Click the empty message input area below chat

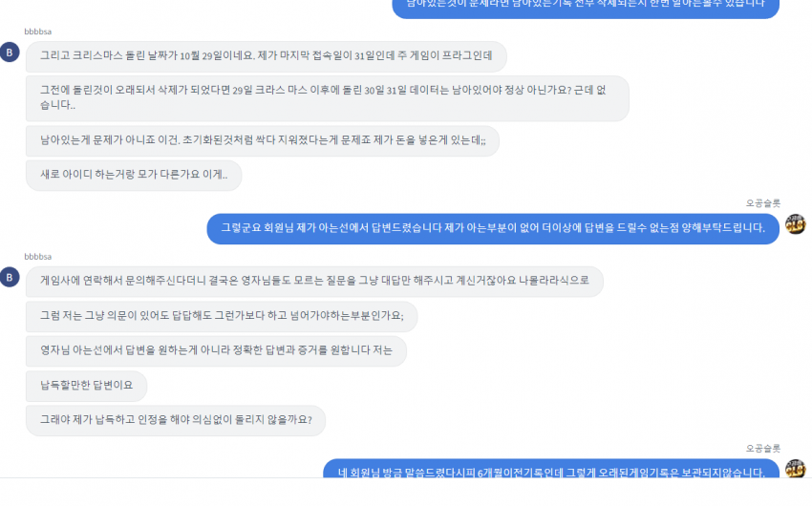coord(406,492)
